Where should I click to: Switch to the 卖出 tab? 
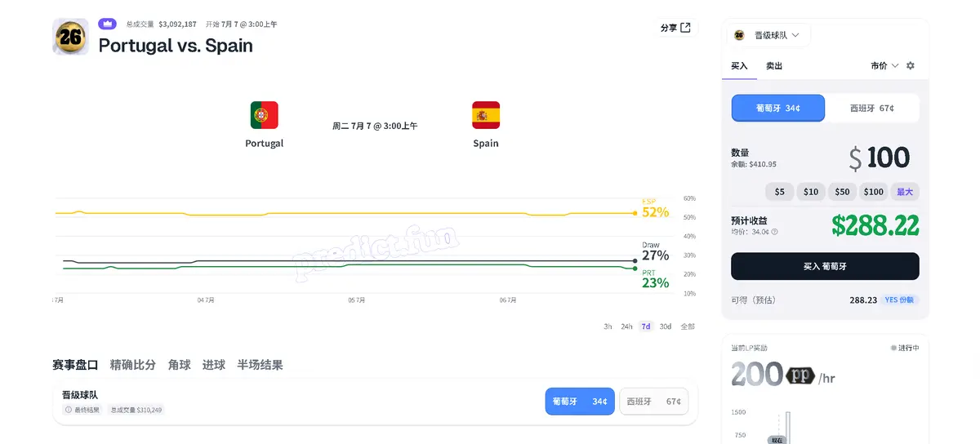tap(774, 66)
